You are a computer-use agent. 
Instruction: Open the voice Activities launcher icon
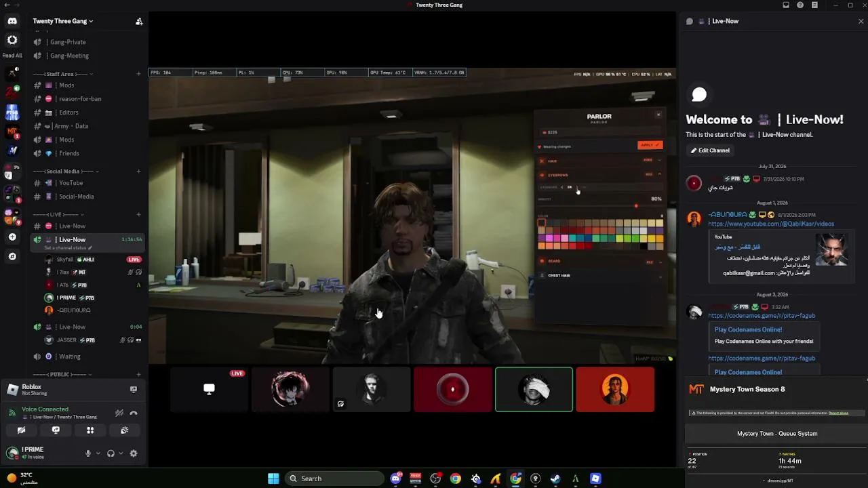[90, 430]
